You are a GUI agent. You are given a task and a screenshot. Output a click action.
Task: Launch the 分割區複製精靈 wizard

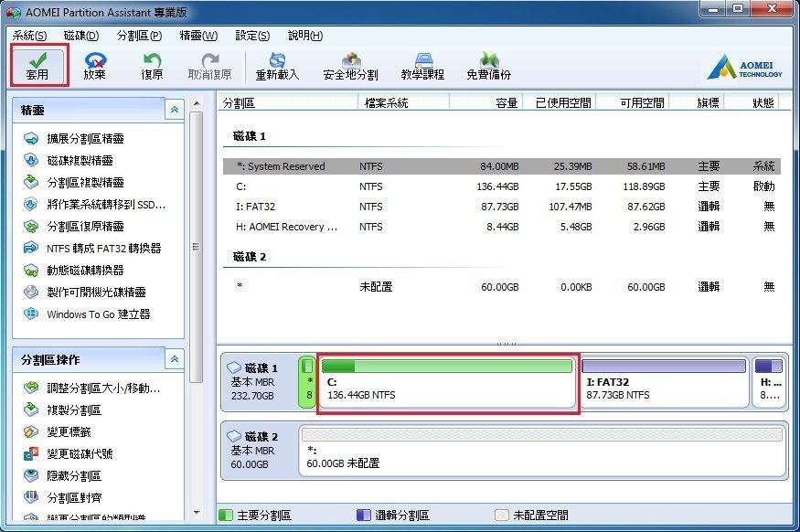[x=74, y=182]
